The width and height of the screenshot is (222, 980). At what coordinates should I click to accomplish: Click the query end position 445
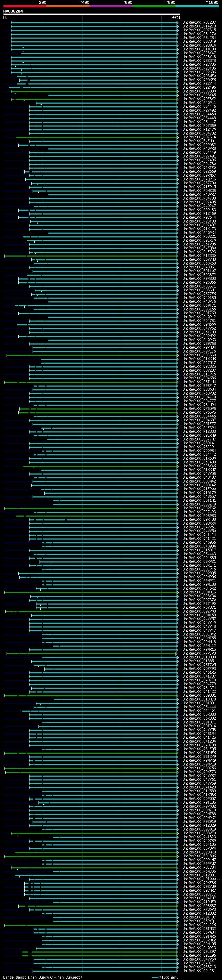pyautogui.click(x=175, y=17)
